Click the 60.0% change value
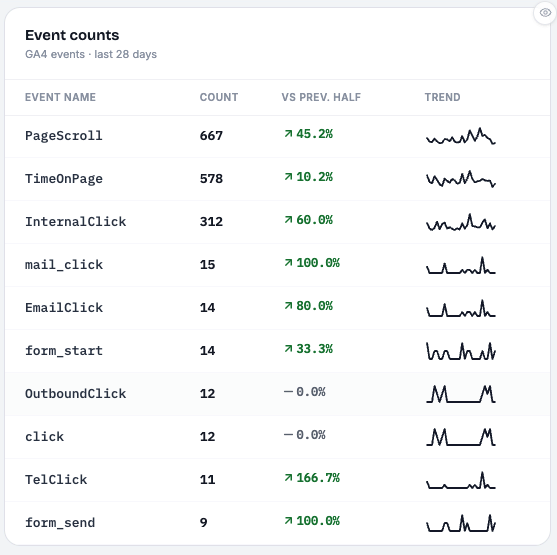Viewport: 557px width, 555px height. 314,220
